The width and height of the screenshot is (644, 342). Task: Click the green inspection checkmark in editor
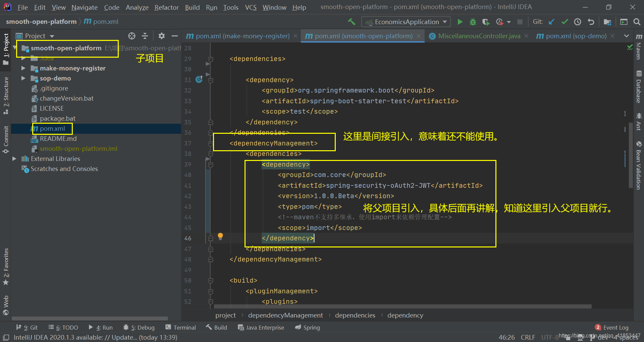pyautogui.click(x=630, y=48)
